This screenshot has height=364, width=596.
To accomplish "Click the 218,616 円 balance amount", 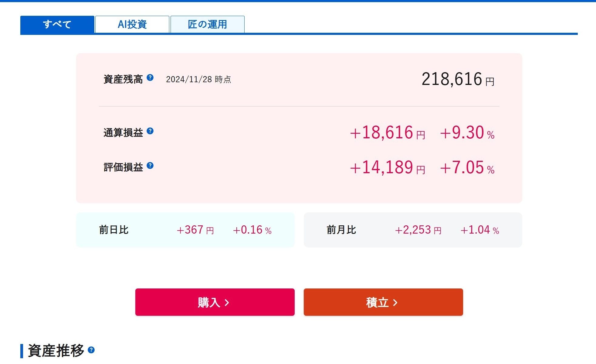I will pyautogui.click(x=458, y=79).
